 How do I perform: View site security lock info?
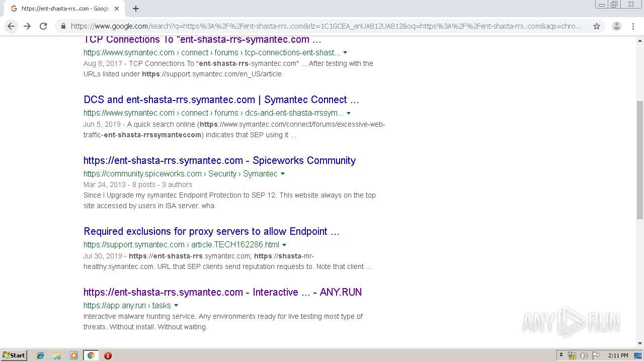[63, 26]
